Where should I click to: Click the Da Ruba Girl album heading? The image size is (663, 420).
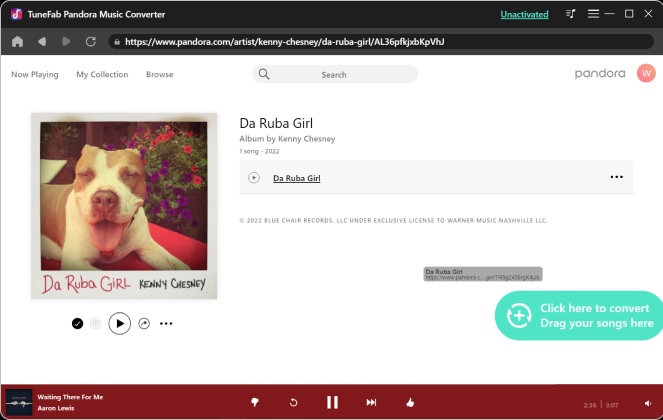pos(276,123)
